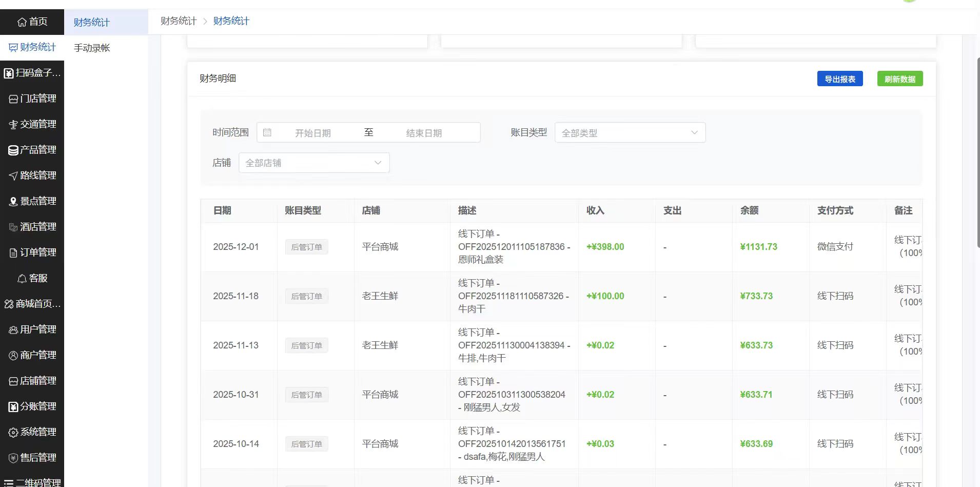
Task: Click the 景点管理 location pin icon
Action: [x=13, y=202]
